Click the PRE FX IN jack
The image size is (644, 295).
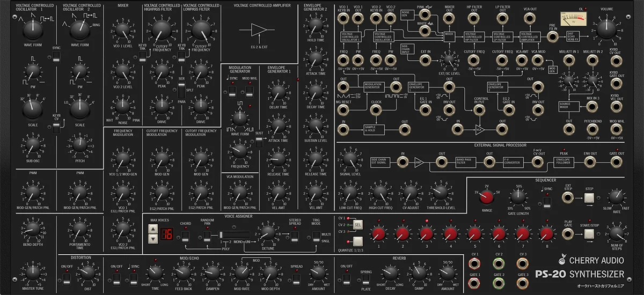pyautogui.click(x=552, y=36)
